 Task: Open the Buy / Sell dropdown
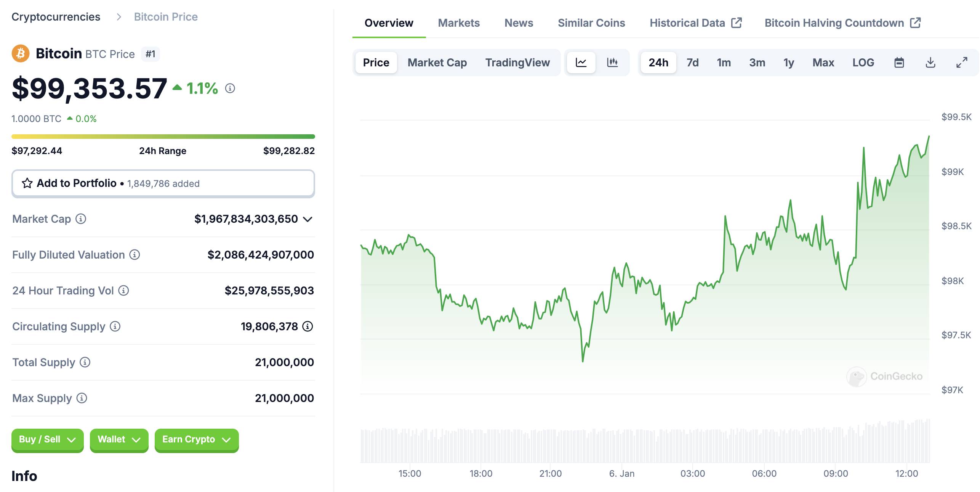tap(48, 440)
